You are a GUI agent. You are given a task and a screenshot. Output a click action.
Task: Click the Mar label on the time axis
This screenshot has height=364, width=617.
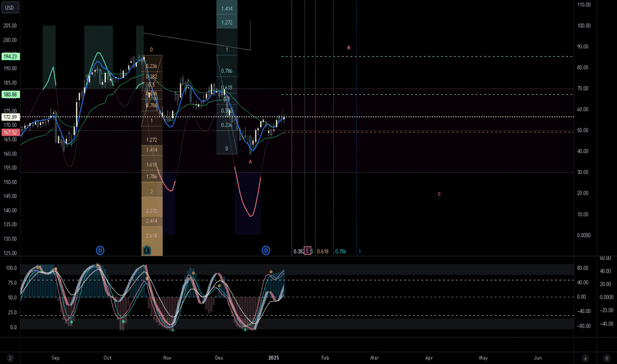point(374,357)
